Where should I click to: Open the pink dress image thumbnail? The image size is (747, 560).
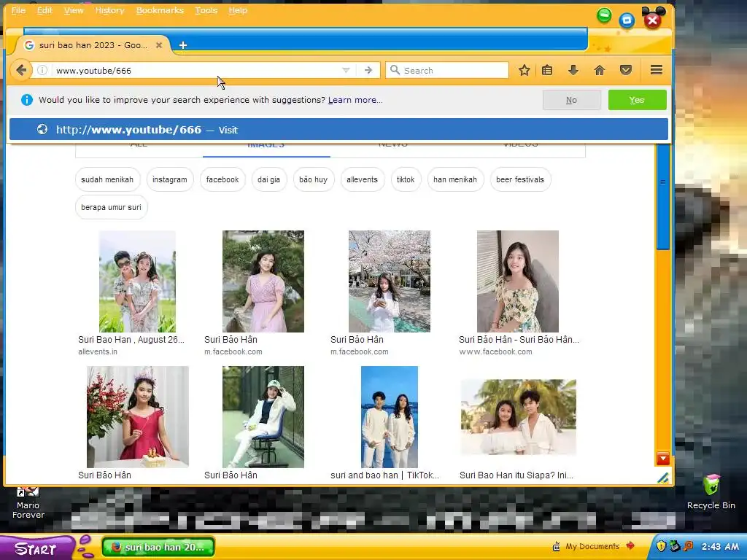263,281
